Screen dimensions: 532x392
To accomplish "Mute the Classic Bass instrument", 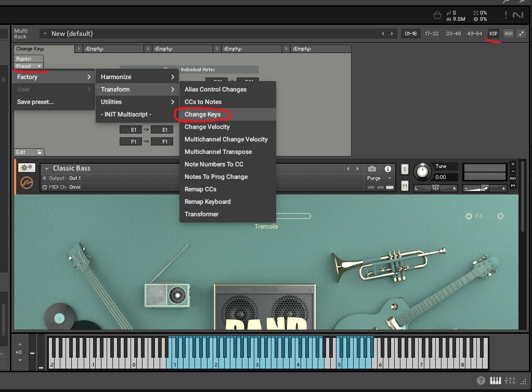I will click(x=405, y=186).
